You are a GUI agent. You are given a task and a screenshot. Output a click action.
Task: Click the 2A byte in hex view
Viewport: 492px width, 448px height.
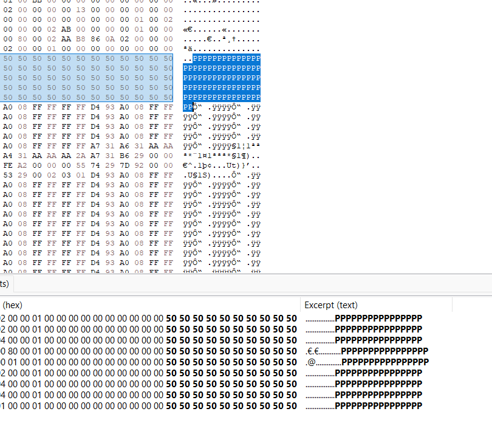point(81,156)
